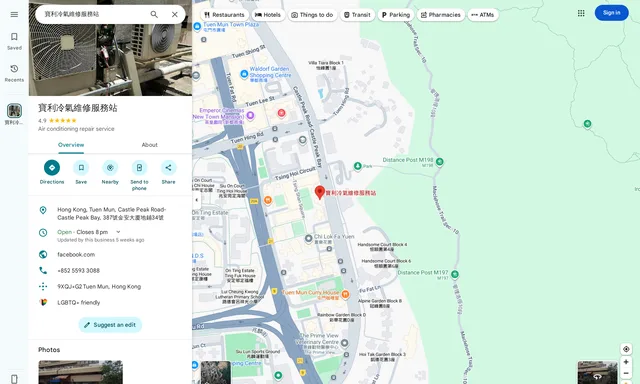Show your location on map
Image resolution: width=640 pixels, height=384 pixels.
click(x=626, y=349)
